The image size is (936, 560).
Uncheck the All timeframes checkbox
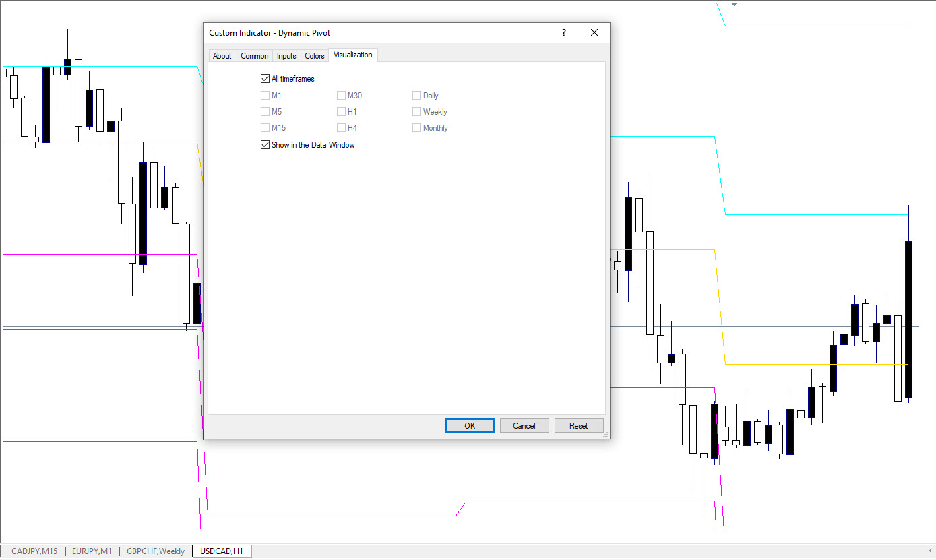pos(265,79)
